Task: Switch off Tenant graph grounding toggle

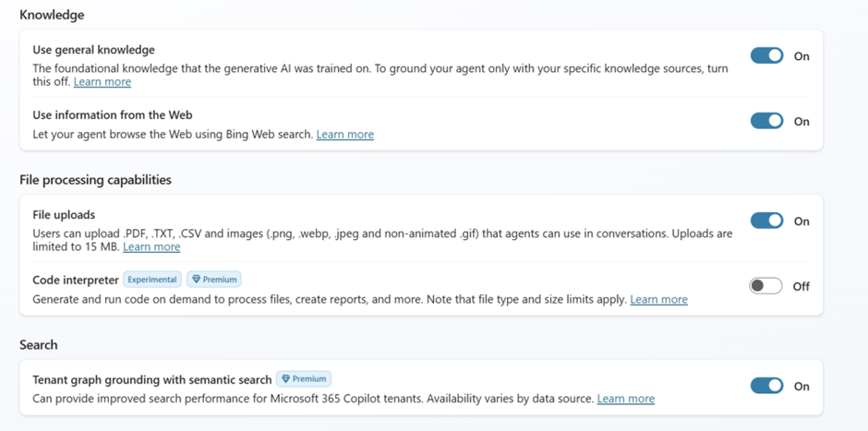Action: coord(766,386)
